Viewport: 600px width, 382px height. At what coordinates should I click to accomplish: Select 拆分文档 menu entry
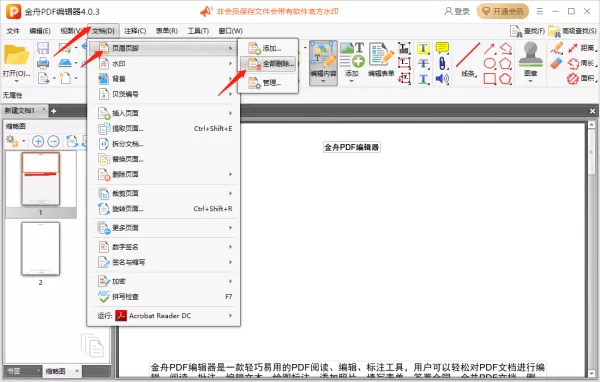(164, 144)
